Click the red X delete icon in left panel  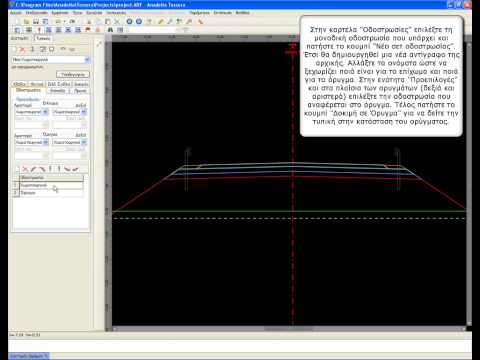(x=23, y=49)
